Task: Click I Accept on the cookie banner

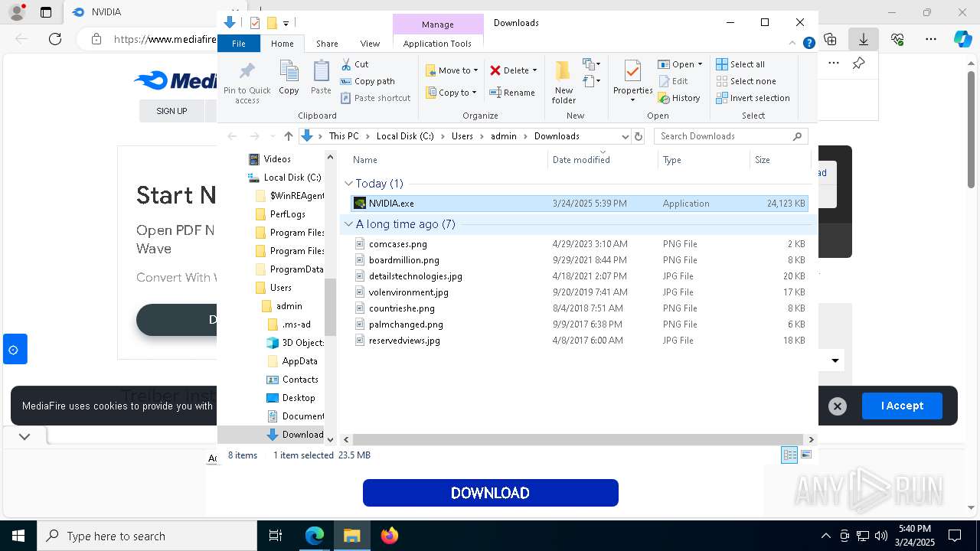Action: click(x=902, y=406)
